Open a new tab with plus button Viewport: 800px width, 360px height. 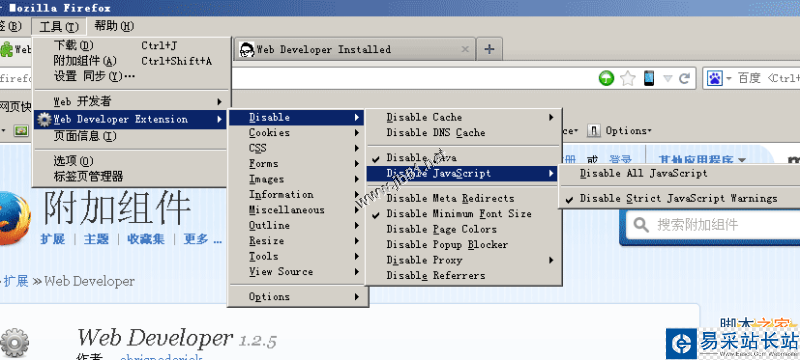[489, 49]
